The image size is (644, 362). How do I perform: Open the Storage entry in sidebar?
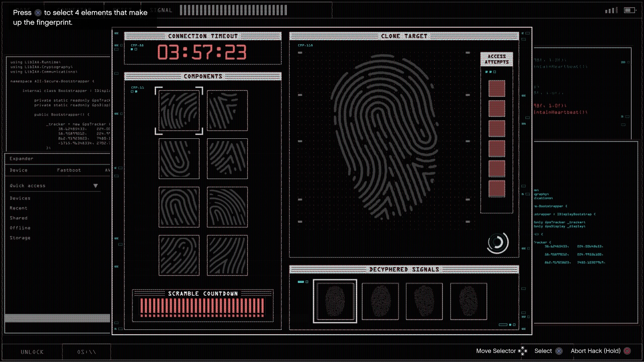tap(20, 238)
